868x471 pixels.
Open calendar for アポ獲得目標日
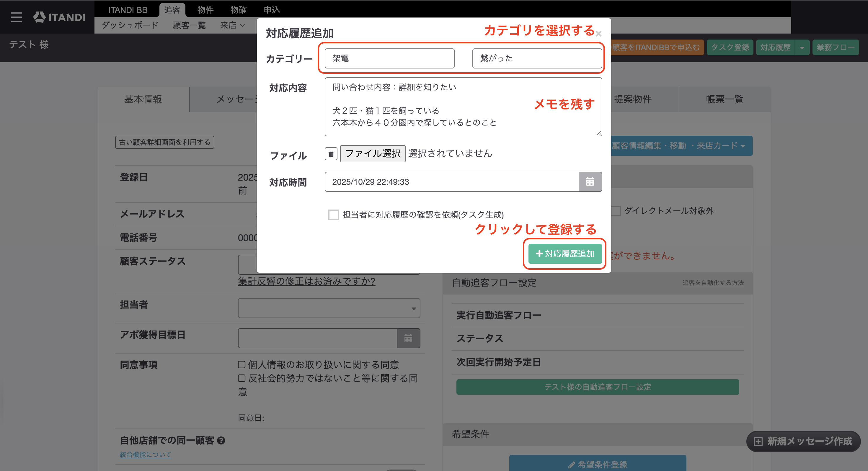(x=408, y=338)
